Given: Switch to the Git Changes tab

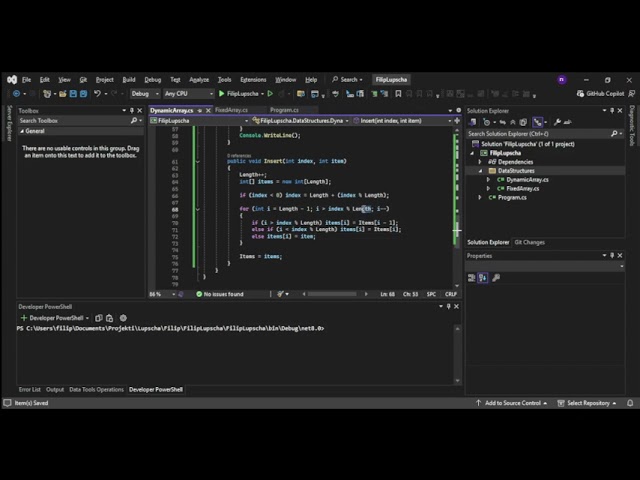Looking at the screenshot, I should pyautogui.click(x=529, y=242).
